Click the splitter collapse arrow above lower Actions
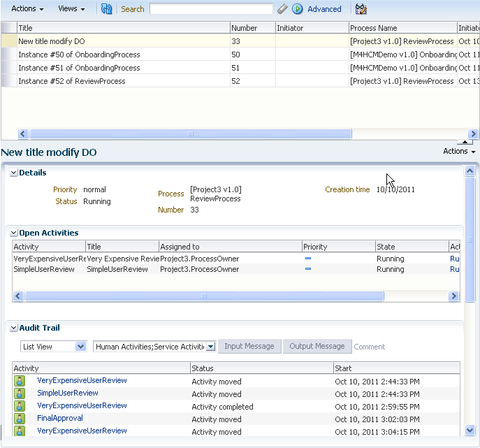The height and width of the screenshot is (448, 480). tap(465, 142)
